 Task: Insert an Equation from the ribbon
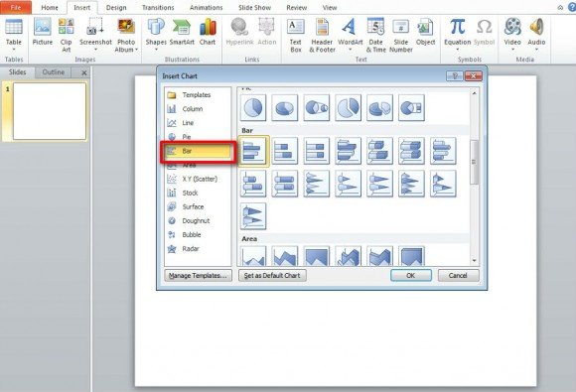[x=458, y=34]
